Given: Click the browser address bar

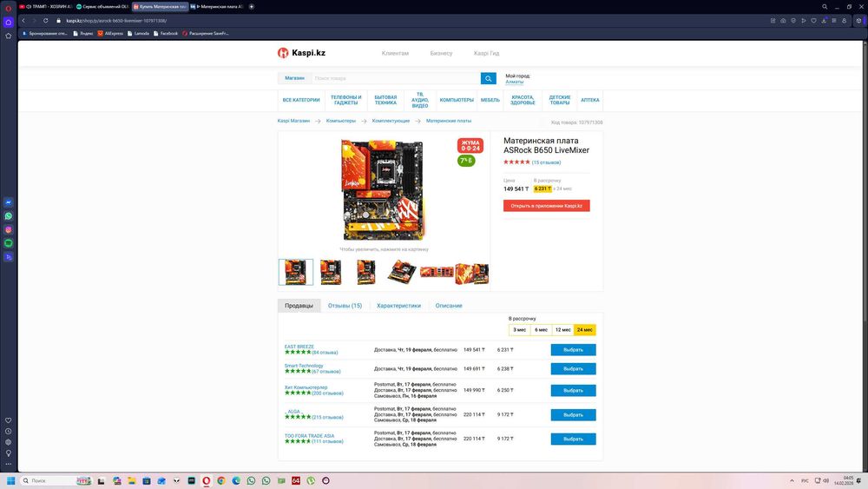Looking at the screenshot, I should (x=410, y=21).
